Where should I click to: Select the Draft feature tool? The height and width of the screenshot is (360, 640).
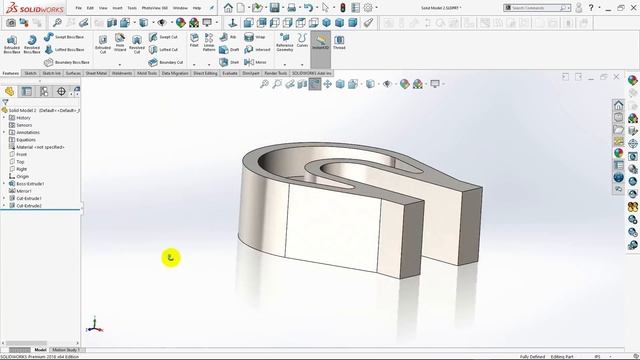[229, 49]
